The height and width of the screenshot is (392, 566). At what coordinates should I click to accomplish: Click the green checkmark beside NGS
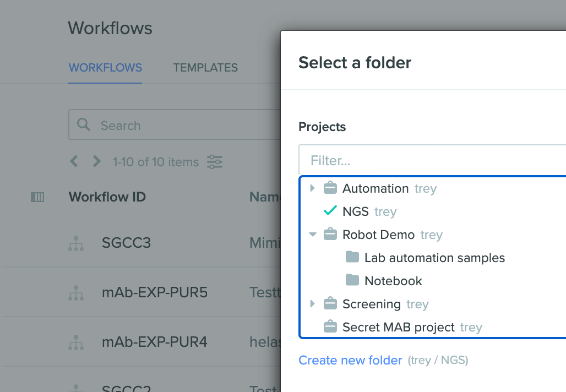click(x=330, y=210)
